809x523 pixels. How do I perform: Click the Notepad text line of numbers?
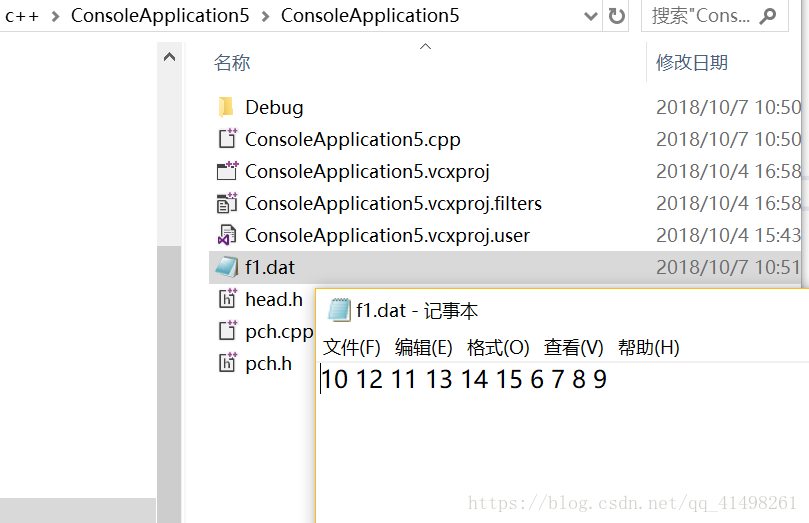pyautogui.click(x=464, y=379)
